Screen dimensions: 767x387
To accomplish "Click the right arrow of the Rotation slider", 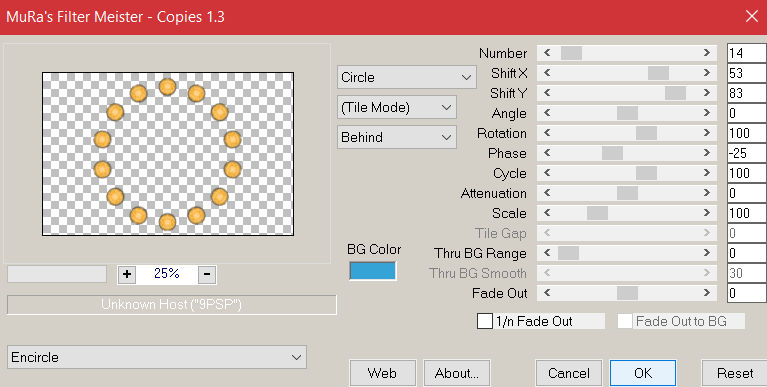I will pyautogui.click(x=707, y=133).
